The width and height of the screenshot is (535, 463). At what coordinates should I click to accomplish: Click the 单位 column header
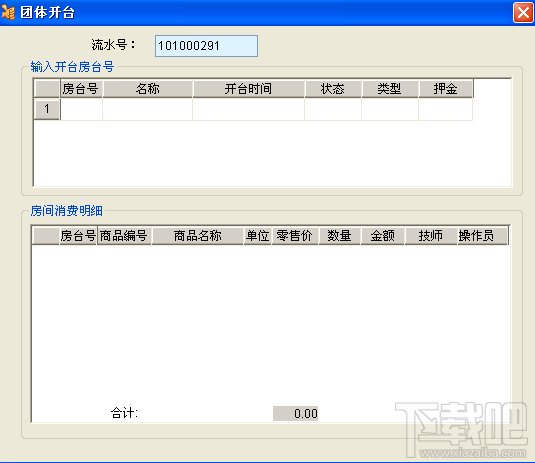point(258,236)
